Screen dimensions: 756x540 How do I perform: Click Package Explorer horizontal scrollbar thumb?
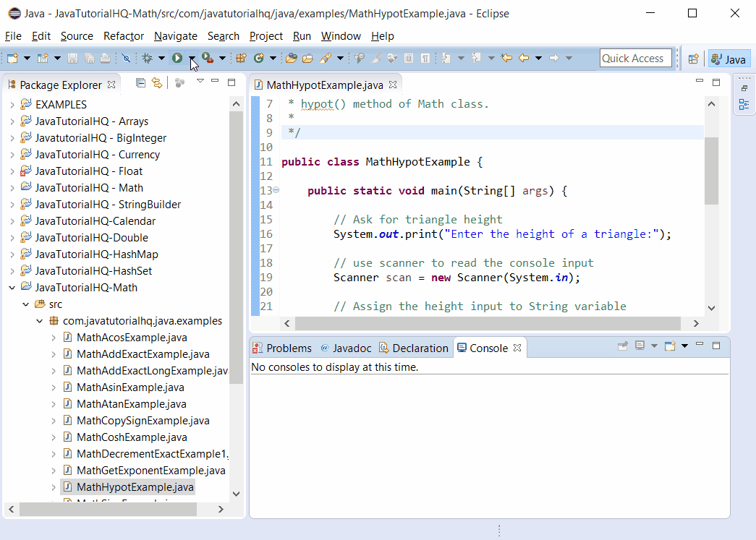pyautogui.click(x=108, y=509)
